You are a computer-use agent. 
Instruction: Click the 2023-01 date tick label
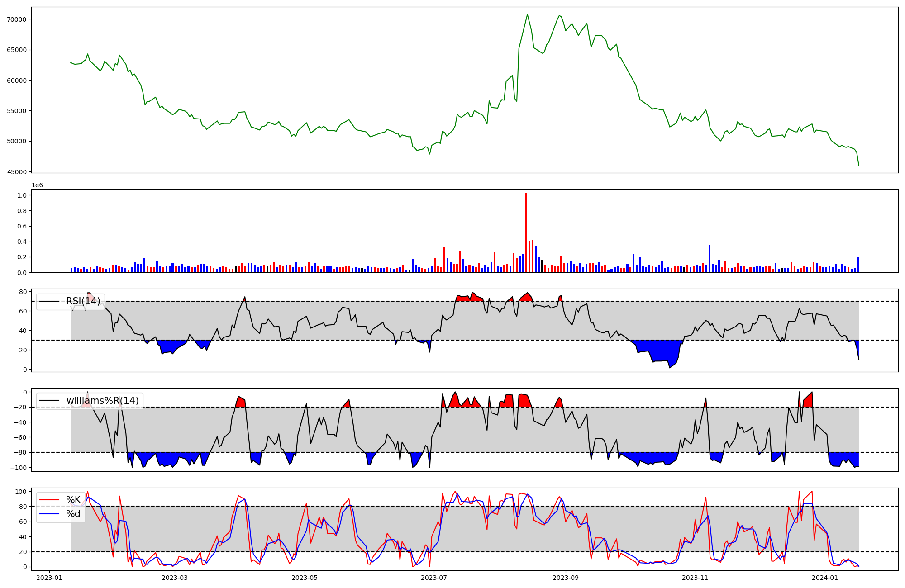[49, 578]
